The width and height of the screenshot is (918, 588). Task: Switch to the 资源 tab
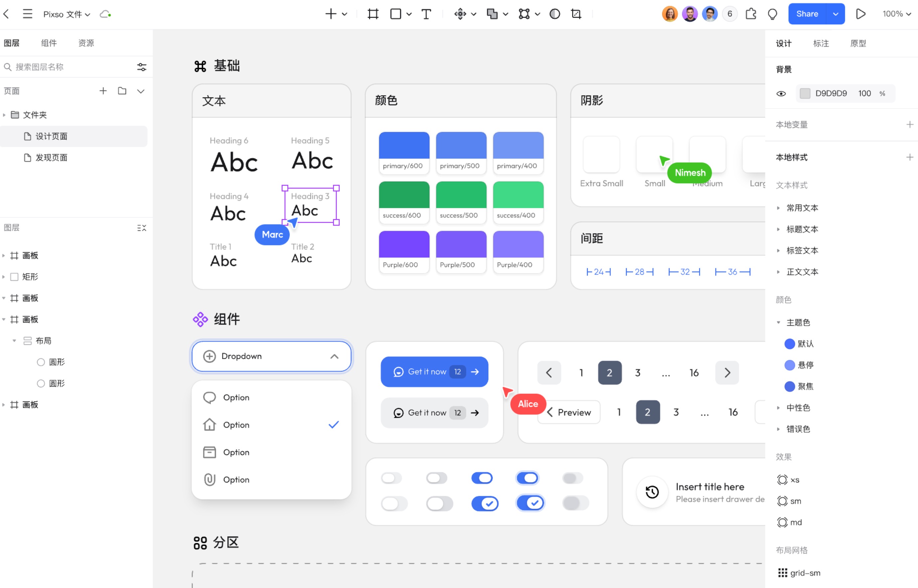(86, 43)
